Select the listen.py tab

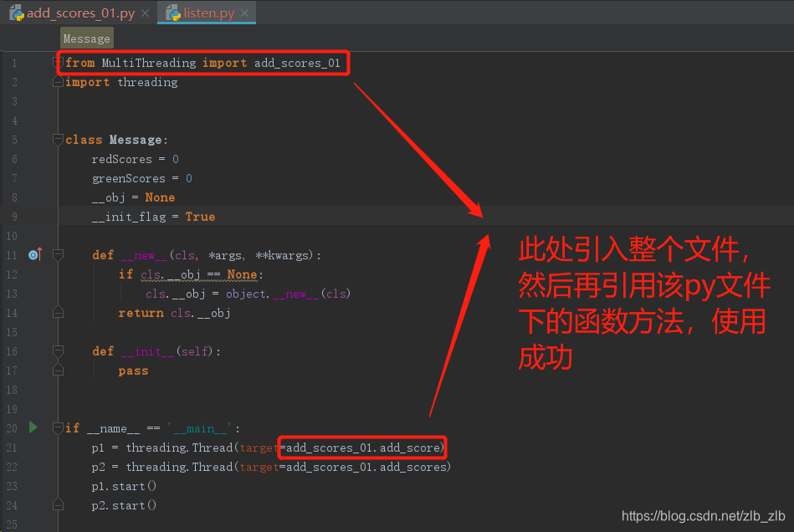coord(207,13)
